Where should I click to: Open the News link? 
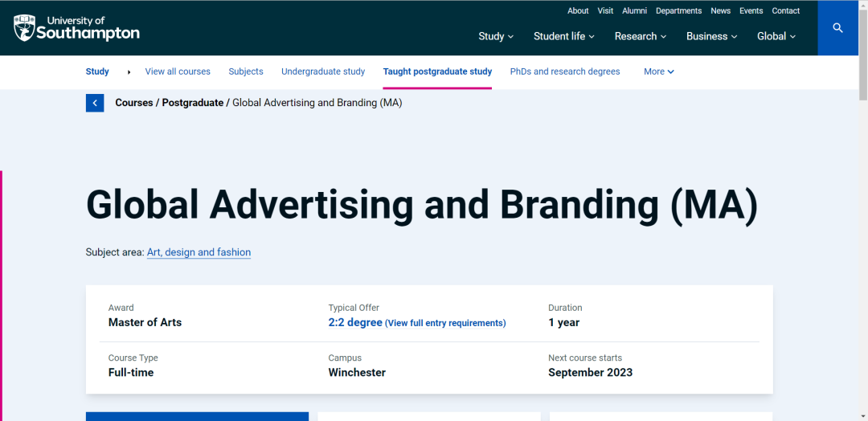click(x=721, y=10)
